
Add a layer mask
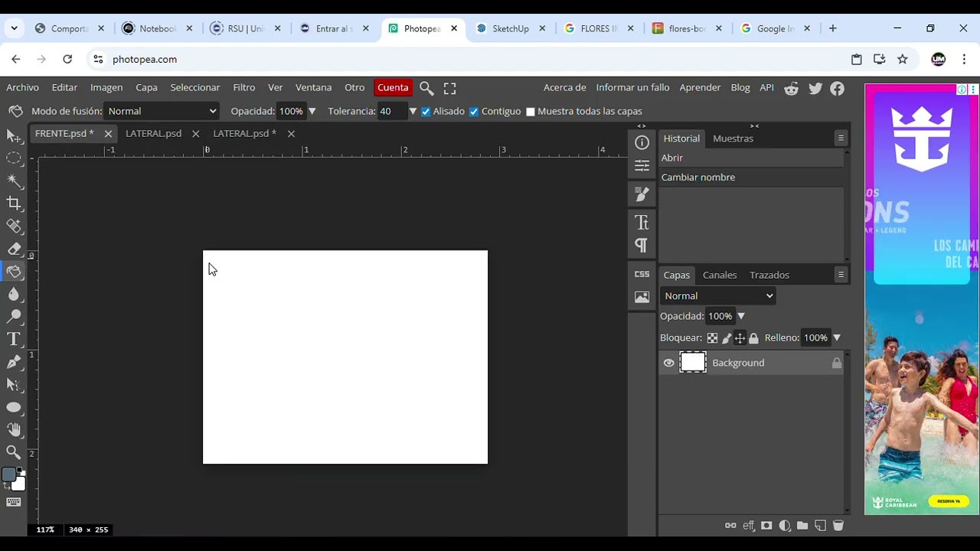click(766, 526)
